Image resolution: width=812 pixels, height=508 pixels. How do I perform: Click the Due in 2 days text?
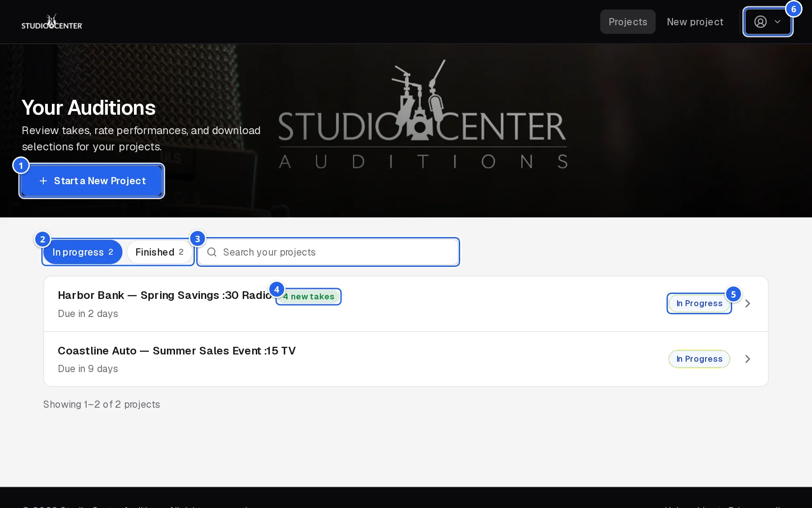pos(88,314)
